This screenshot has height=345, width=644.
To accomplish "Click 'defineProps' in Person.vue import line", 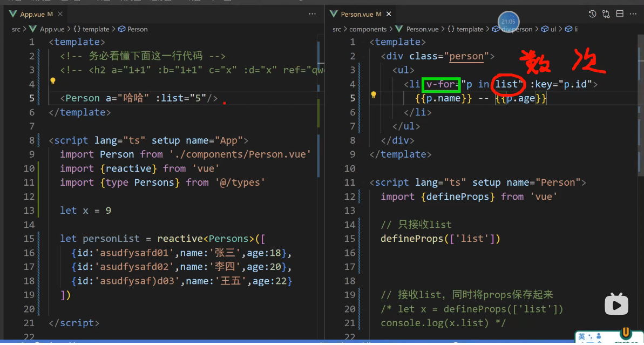I will tap(458, 197).
